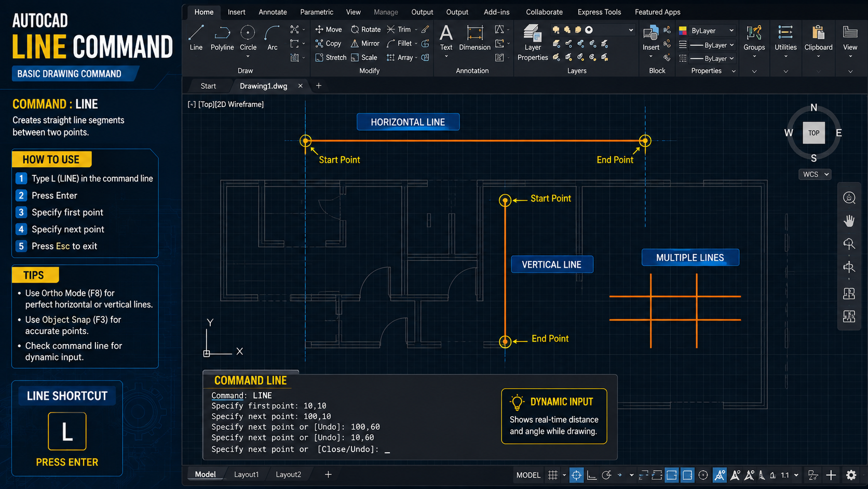Click the N compass direction on ViewCube

tap(813, 108)
